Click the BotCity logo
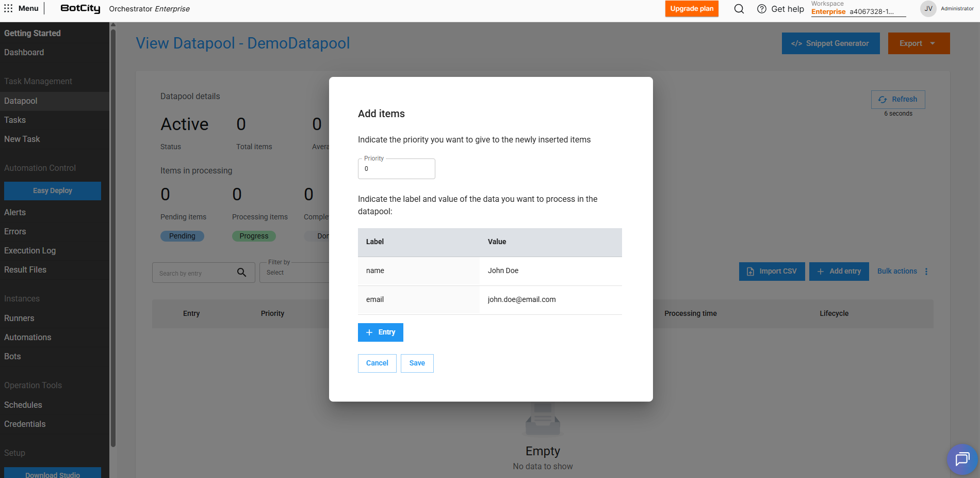Viewport: 980px width, 478px height. 80,9
